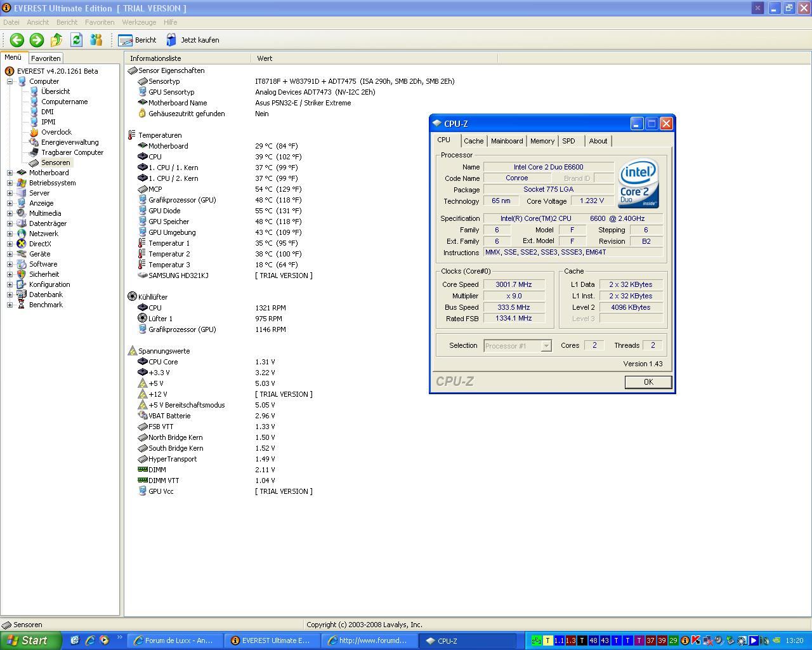Click the green forward arrow toolbar icon

pyautogui.click(x=37, y=40)
